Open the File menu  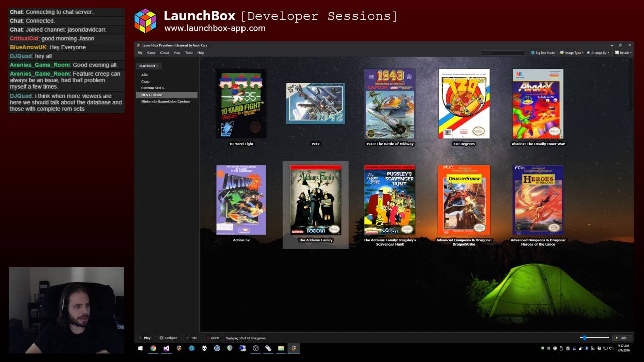140,53
